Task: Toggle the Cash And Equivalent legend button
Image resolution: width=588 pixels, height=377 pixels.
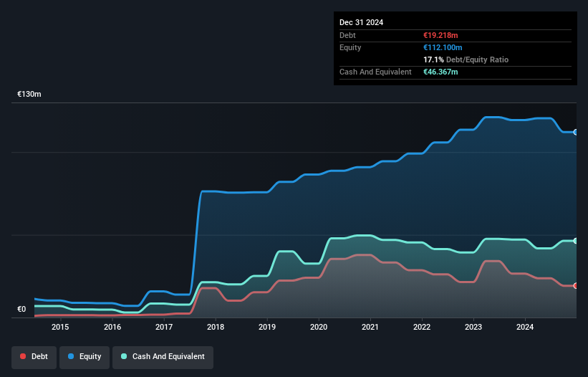Action: [163, 357]
